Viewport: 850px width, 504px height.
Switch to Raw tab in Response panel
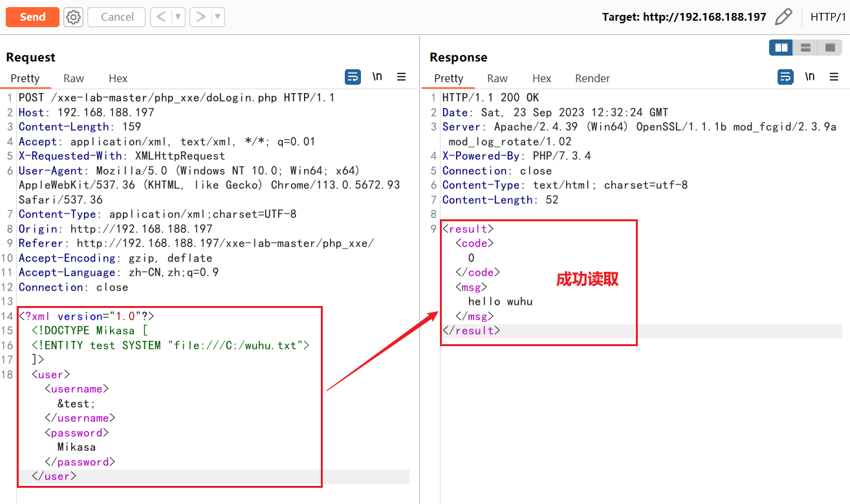click(497, 78)
